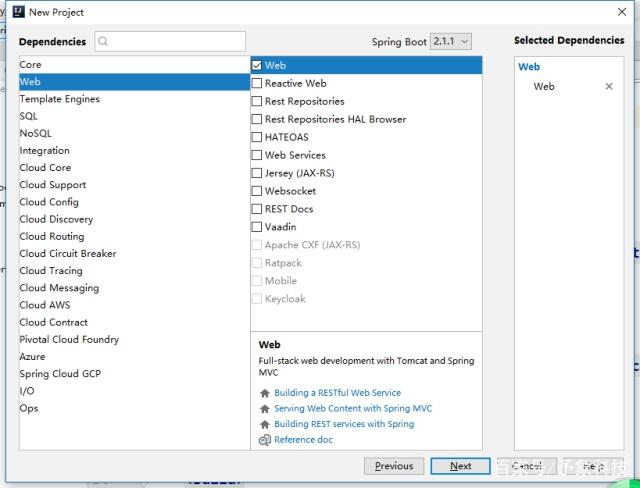640x488 pixels.
Task: Open the Spring Boot version dropdown
Action: (x=451, y=41)
